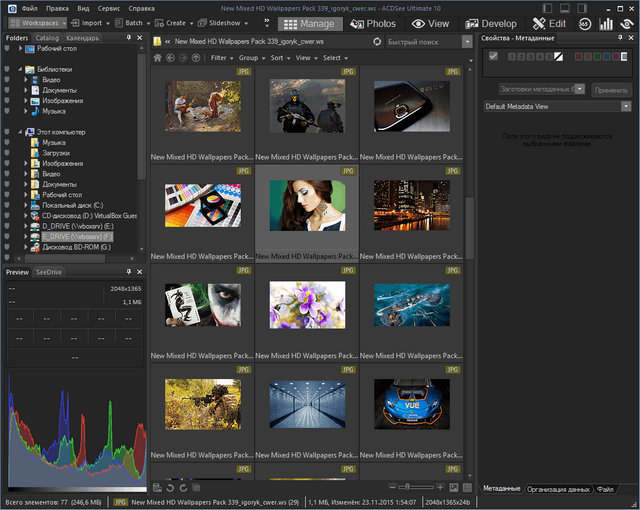Open the 365 online mode icon
The width and height of the screenshot is (640, 510).
585,22
